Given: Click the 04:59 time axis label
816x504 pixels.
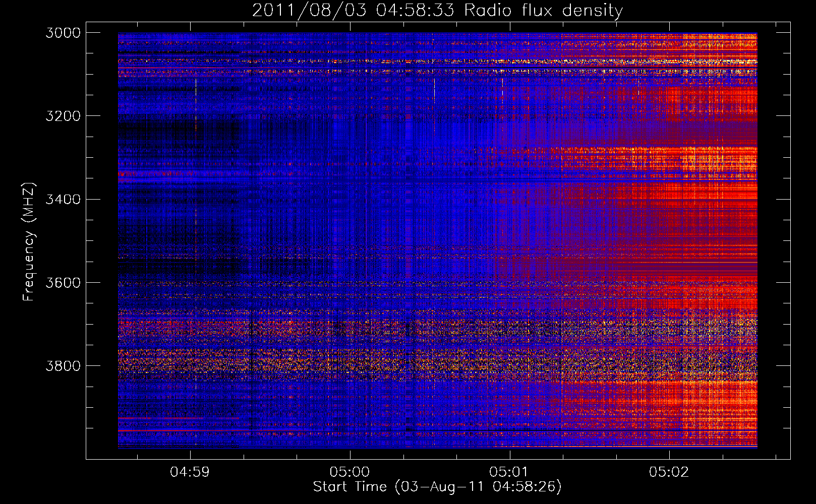Looking at the screenshot, I should (190, 472).
